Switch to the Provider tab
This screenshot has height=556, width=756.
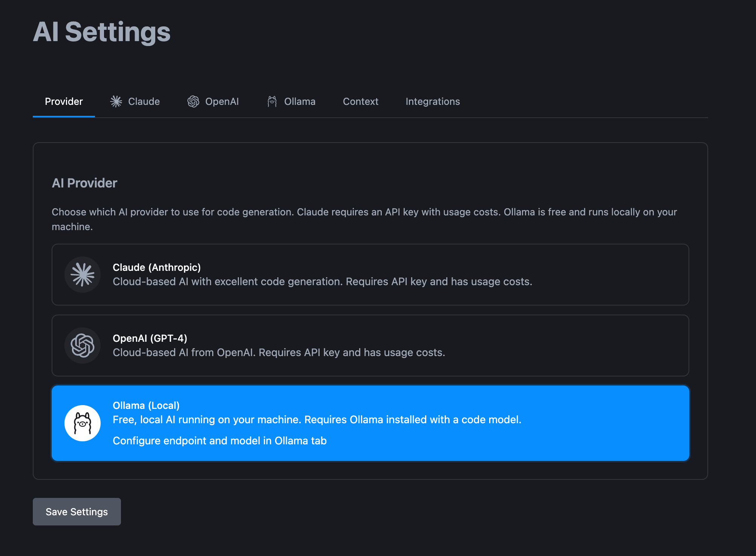pyautogui.click(x=64, y=101)
